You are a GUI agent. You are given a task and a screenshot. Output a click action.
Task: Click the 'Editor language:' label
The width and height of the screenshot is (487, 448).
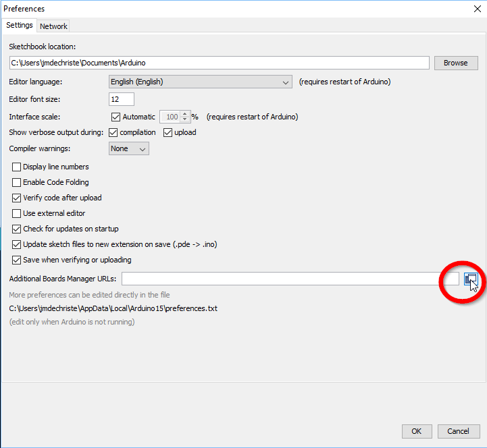(35, 82)
